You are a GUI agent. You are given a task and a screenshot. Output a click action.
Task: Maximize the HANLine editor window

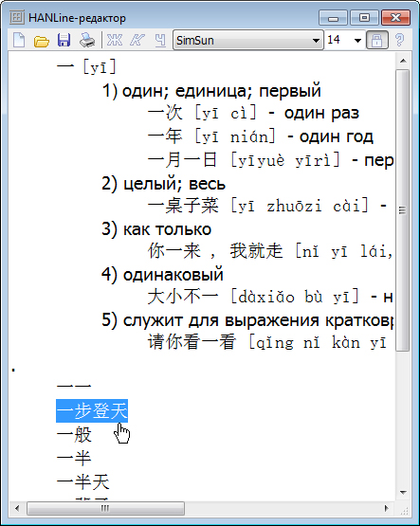point(364,18)
